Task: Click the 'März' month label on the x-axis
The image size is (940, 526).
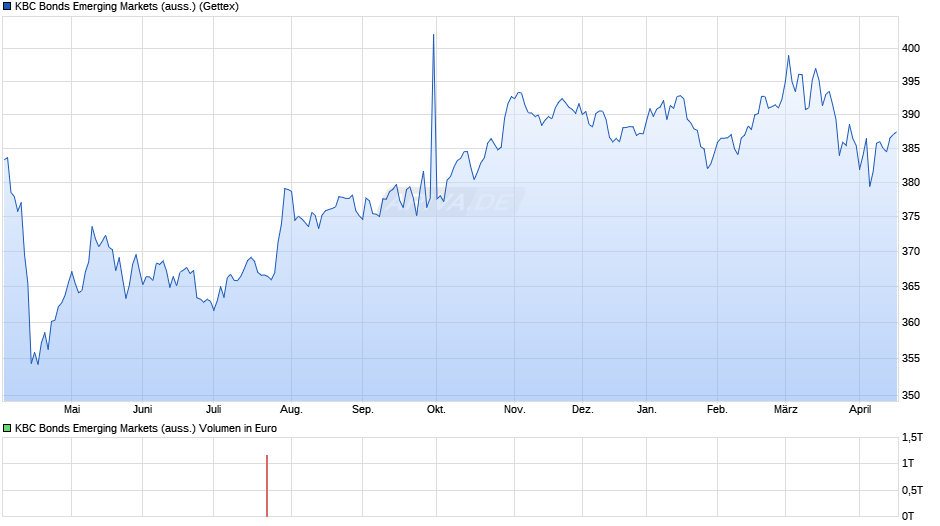Action: pyautogui.click(x=785, y=409)
